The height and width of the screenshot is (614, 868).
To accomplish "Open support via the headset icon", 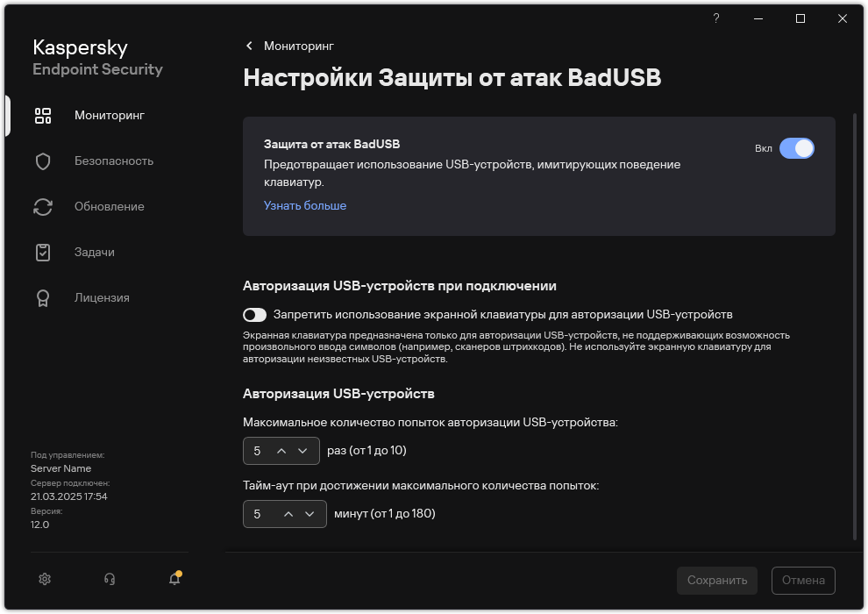I will pos(110,579).
